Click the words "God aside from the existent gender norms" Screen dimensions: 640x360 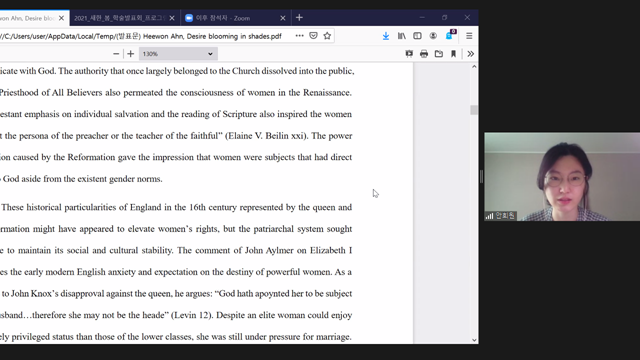[82, 179]
